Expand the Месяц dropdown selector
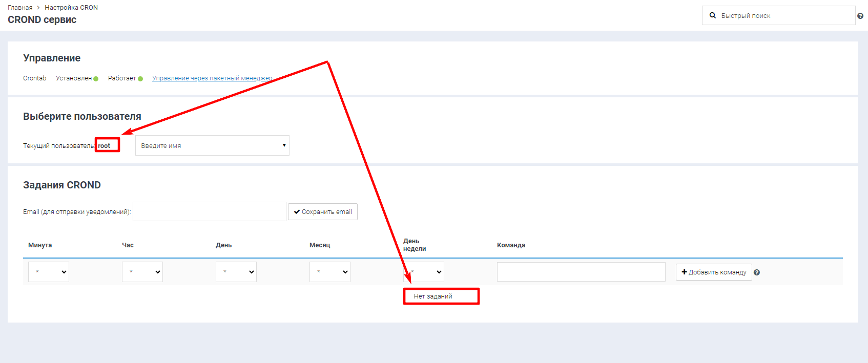Screen dimensions: 868x363 point(330,272)
